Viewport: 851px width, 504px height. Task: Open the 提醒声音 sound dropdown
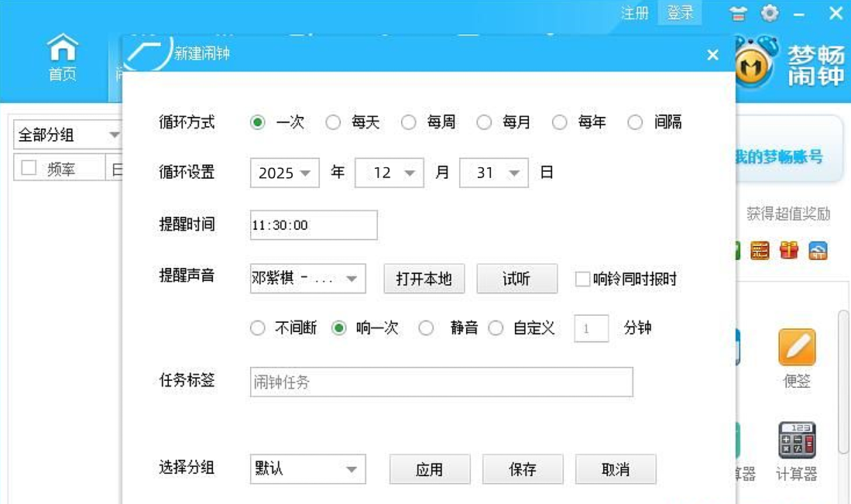(x=307, y=278)
